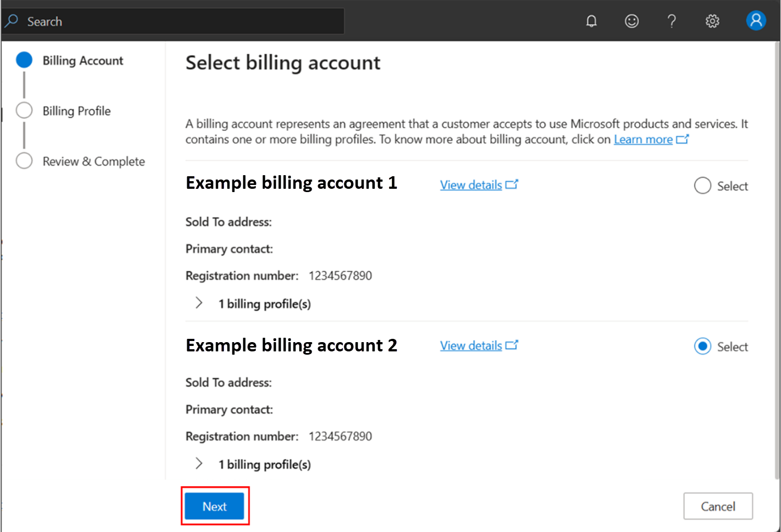
Task: Go to Billing Profile step
Action: pyautogui.click(x=25, y=111)
